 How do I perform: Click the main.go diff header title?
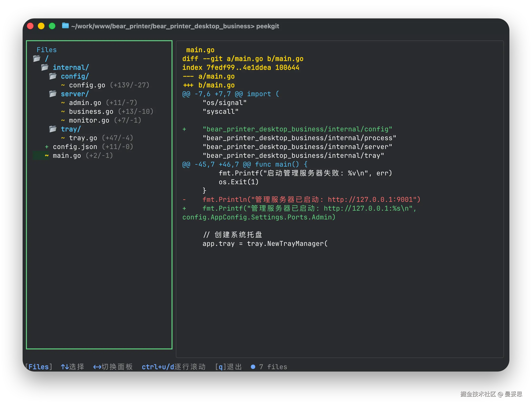coord(200,50)
